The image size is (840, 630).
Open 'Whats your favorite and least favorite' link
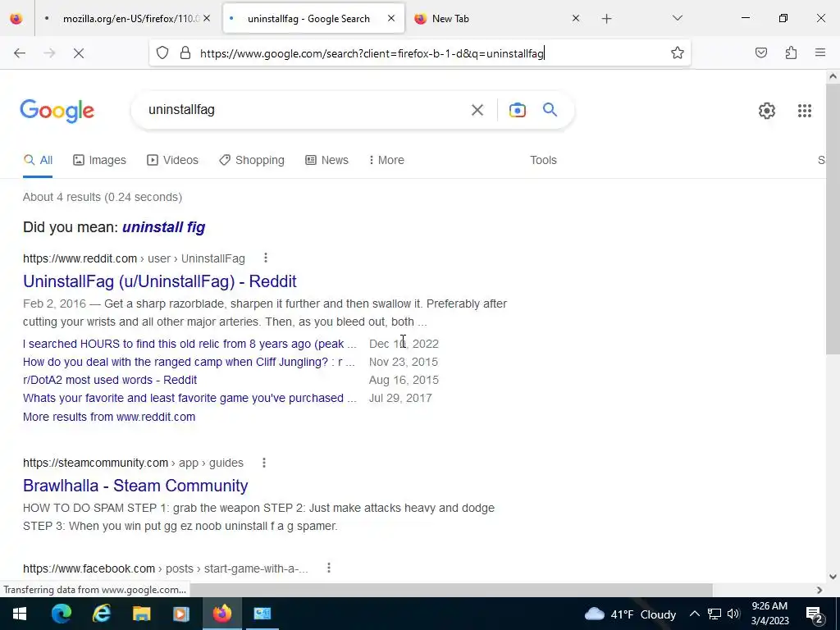coord(189,398)
